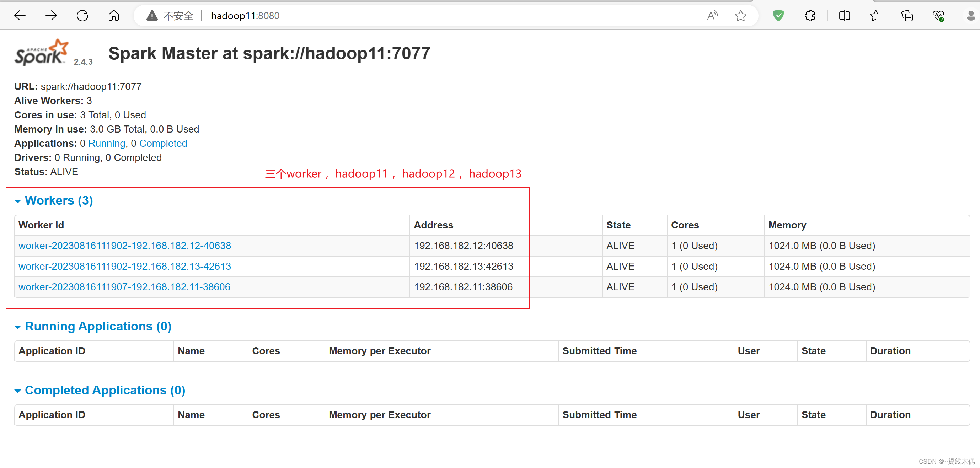Open the browser home page

tap(113, 16)
